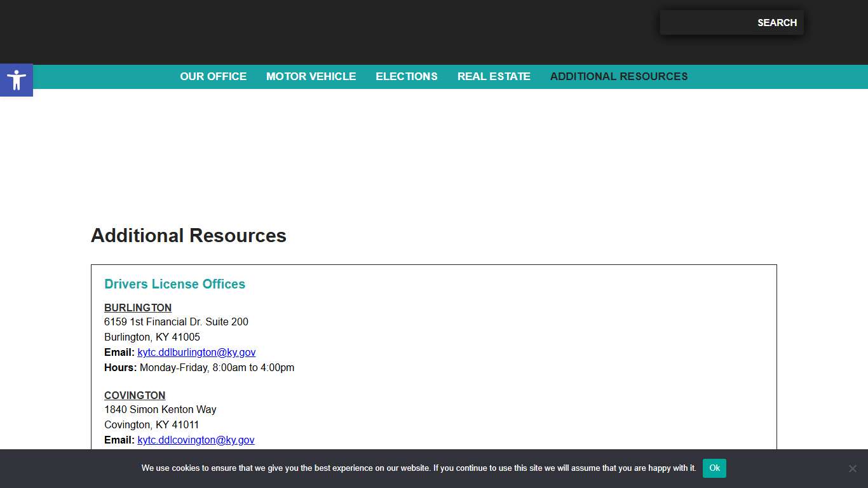Viewport: 868px width, 488px height.
Task: Dismiss the cookie banner with the X
Action: tap(852, 468)
